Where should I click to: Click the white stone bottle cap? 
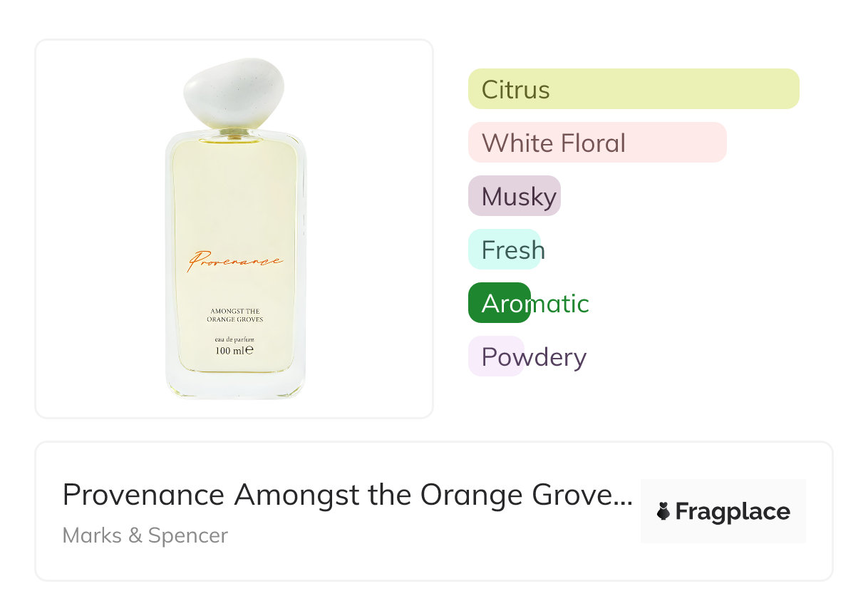point(234,93)
